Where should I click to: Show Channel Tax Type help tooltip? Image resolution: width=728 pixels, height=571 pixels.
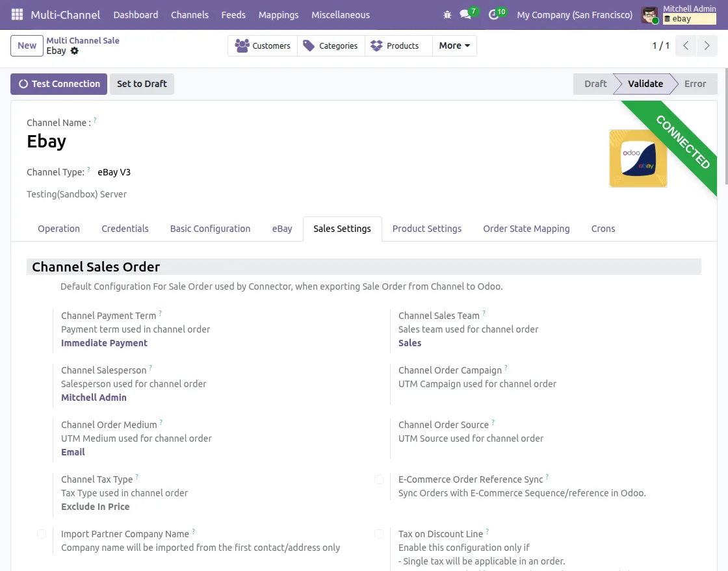click(x=137, y=477)
